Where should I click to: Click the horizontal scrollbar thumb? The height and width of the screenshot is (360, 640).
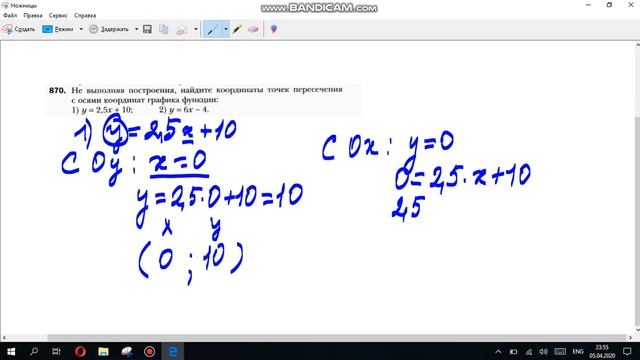(x=337, y=338)
